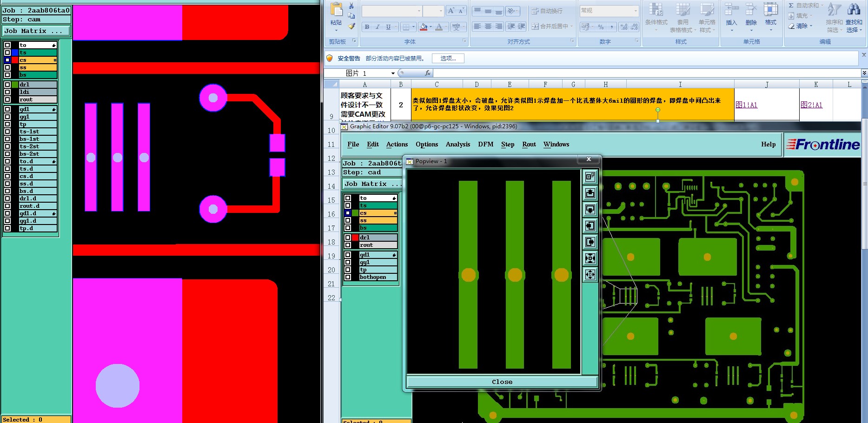Select cell B9 containing 2

(x=401, y=105)
